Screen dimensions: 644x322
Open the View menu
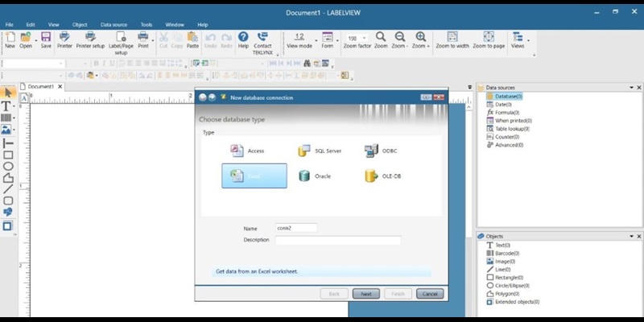click(53, 25)
